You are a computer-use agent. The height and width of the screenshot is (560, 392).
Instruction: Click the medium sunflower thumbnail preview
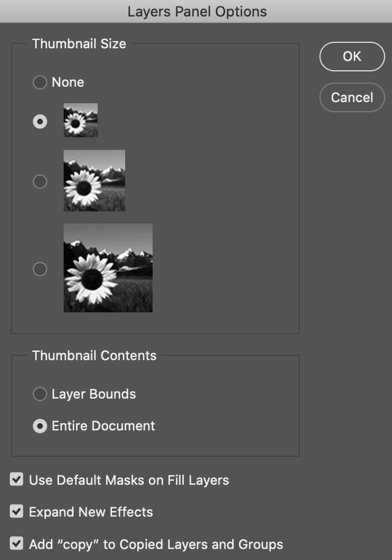pos(94,181)
